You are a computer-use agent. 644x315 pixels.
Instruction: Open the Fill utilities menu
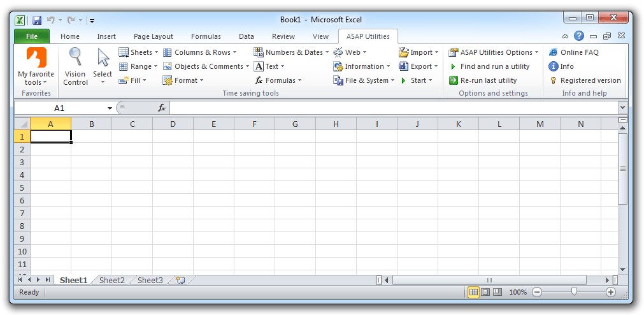(132, 80)
